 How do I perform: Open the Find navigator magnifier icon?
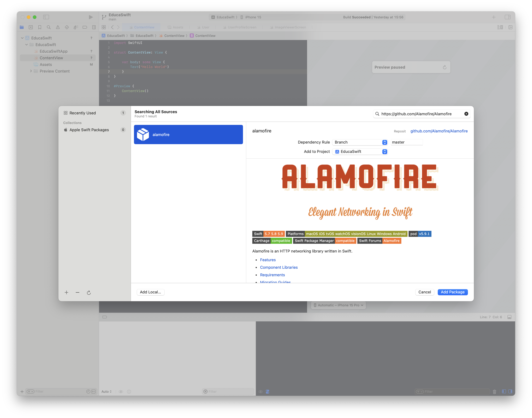click(49, 27)
